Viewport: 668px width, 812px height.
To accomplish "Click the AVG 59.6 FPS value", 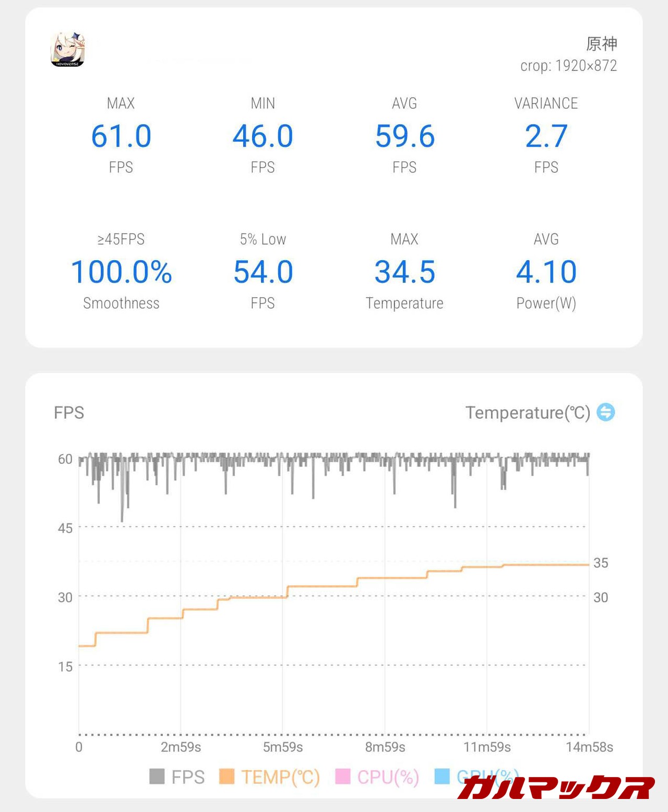I will [404, 136].
